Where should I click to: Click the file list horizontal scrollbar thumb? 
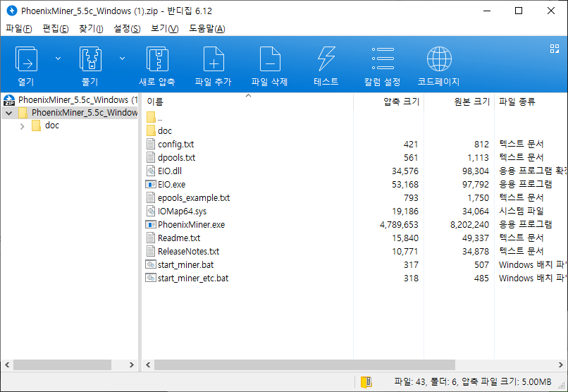click(x=304, y=365)
